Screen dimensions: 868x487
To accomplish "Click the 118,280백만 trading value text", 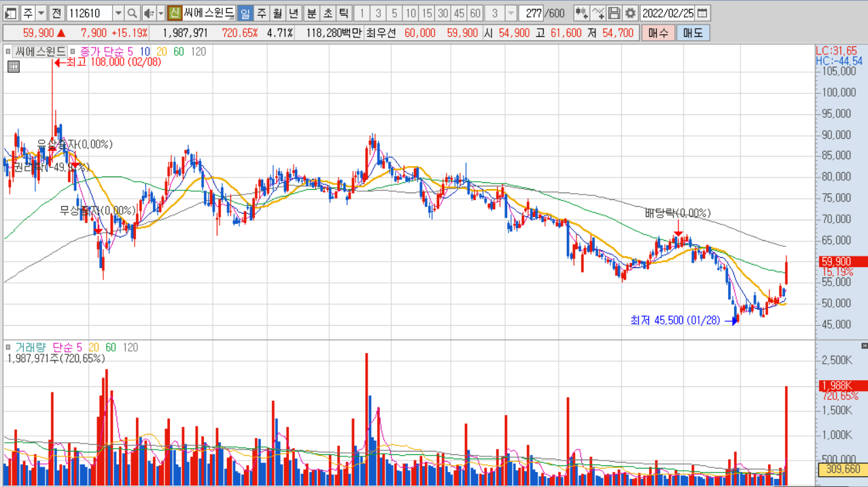I will [x=334, y=33].
